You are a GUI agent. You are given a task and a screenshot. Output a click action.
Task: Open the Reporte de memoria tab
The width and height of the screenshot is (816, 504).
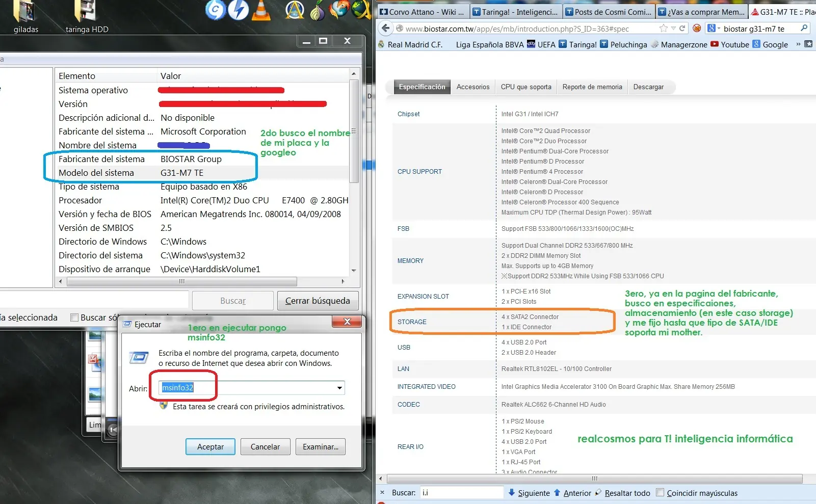tap(592, 87)
